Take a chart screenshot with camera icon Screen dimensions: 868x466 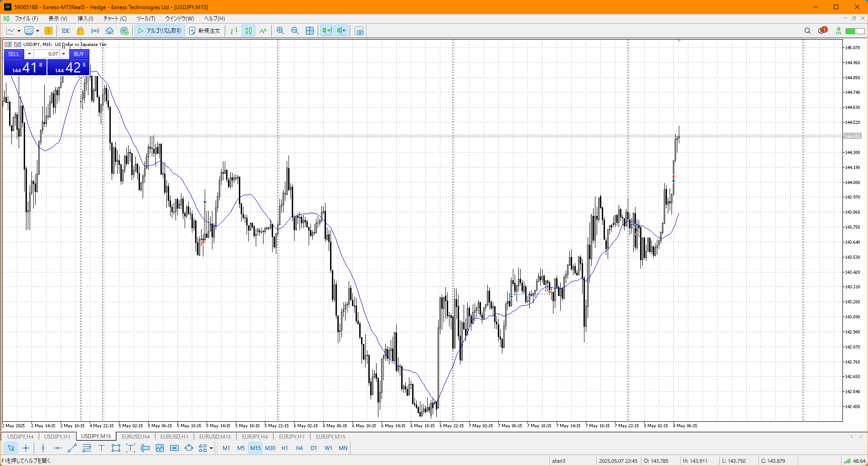pyautogui.click(x=359, y=31)
